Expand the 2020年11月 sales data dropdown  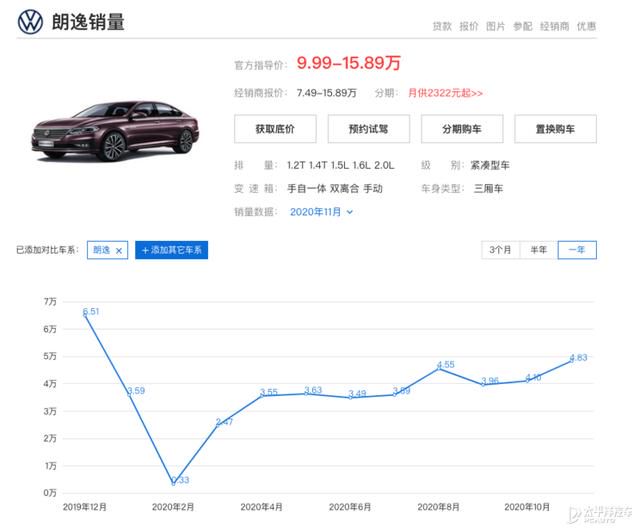321,212
